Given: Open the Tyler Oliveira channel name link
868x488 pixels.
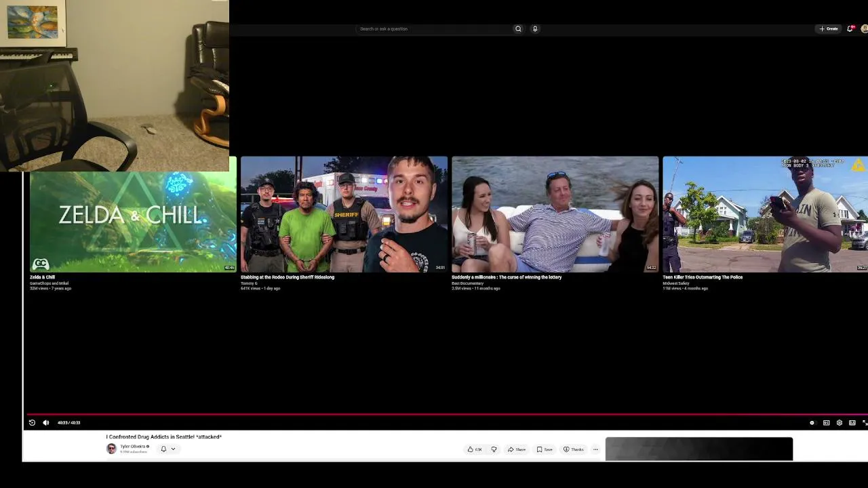Looking at the screenshot, I should [x=133, y=447].
